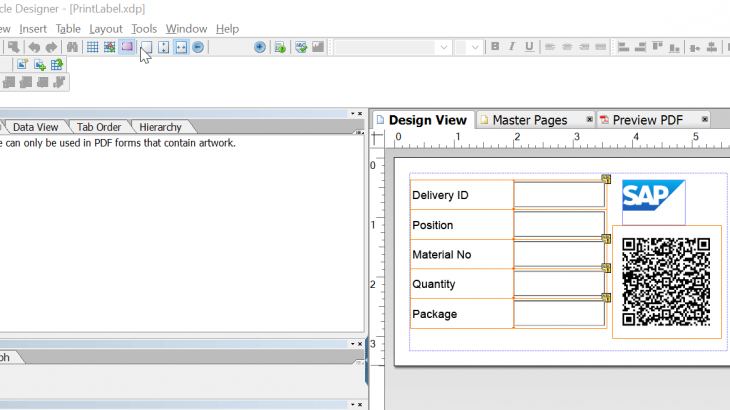The height and width of the screenshot is (410, 730).
Task: Select the QR code barcode object
Action: pos(666,282)
